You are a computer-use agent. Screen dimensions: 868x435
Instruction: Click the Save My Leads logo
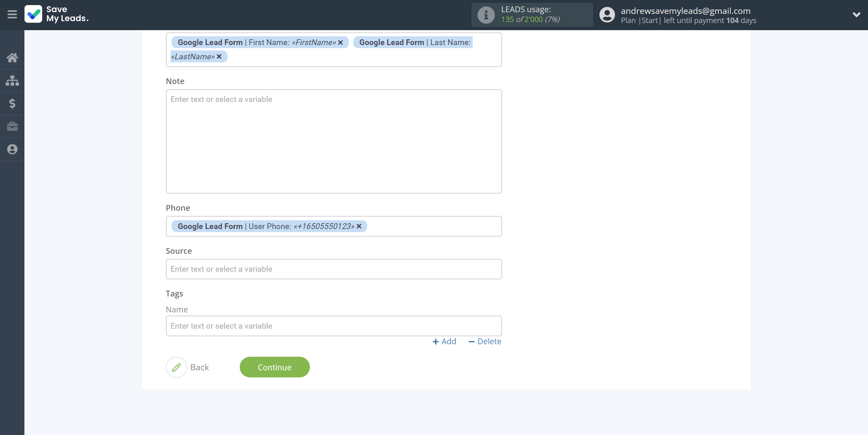click(57, 14)
